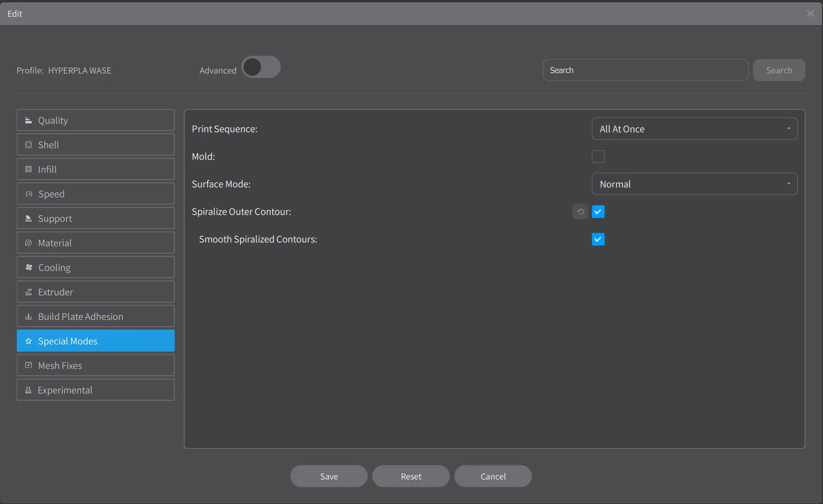Click the Smooth Spiralized Contours label

tap(258, 239)
